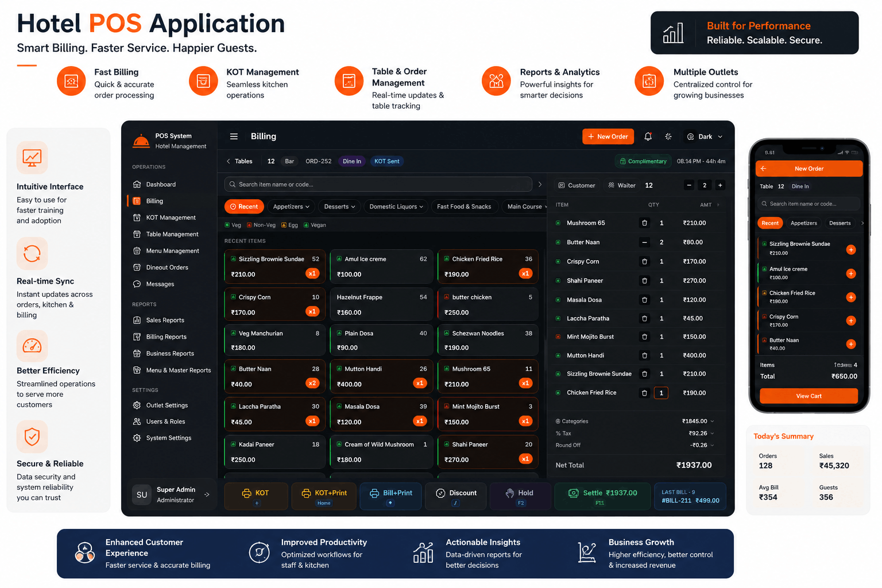Settle the ₹1937.00 bill
Viewport: 882px width, 588px height.
[x=602, y=496]
